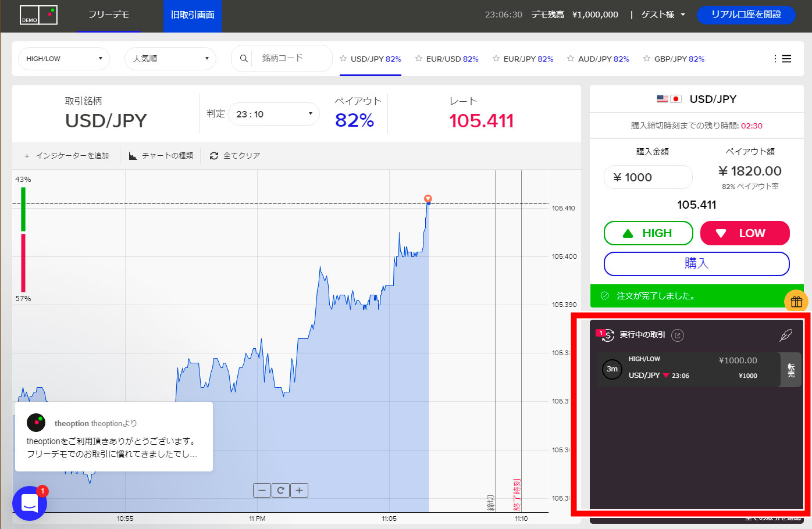Screen dimensions: 812x529
Task: Click the USD/JPY open trade row
Action: (689, 369)
